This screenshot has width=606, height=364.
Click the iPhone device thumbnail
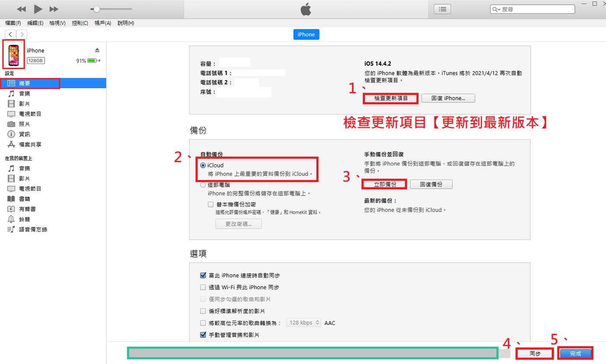pos(13,55)
